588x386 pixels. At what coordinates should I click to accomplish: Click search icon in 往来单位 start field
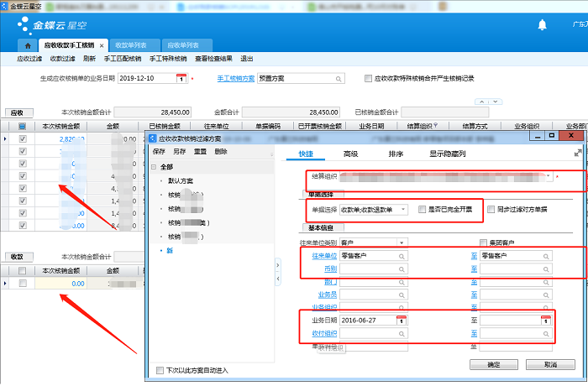click(402, 256)
